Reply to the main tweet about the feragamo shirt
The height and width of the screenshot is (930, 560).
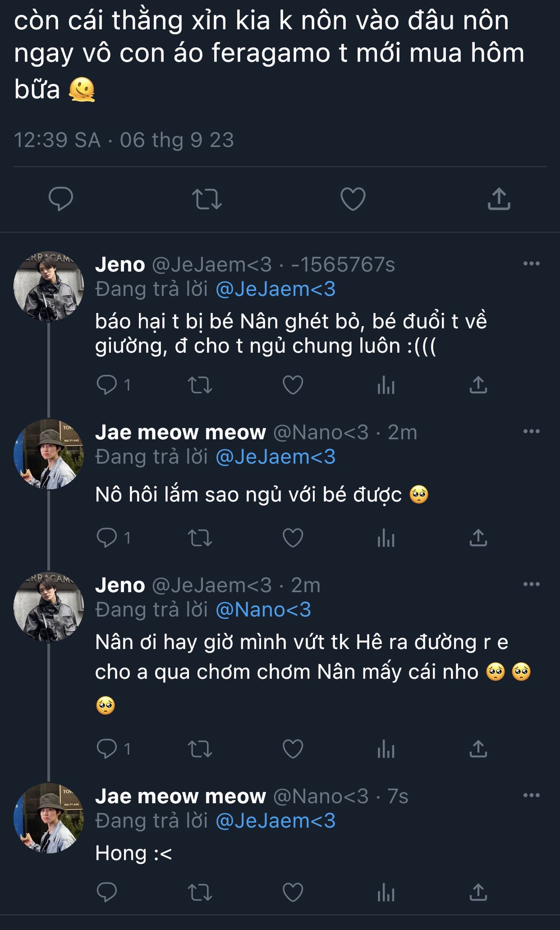(x=61, y=199)
